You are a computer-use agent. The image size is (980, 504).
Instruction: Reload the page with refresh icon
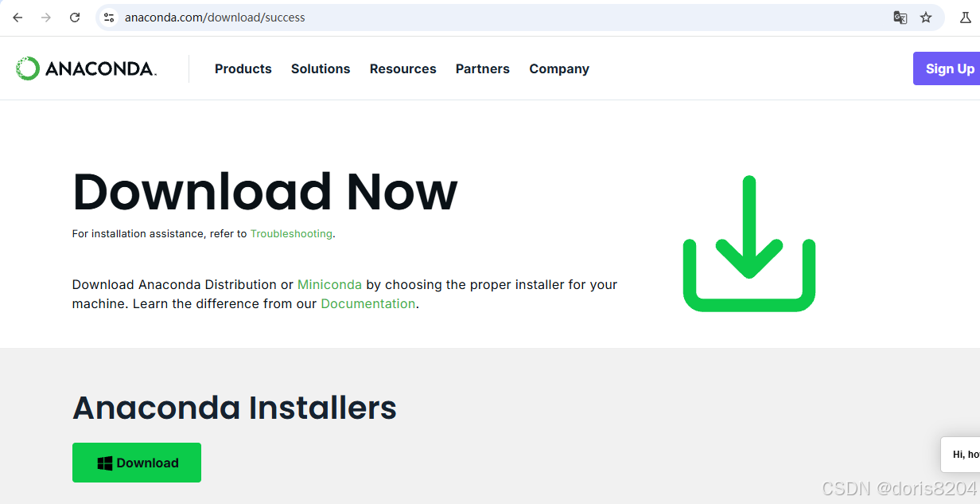coord(75,18)
